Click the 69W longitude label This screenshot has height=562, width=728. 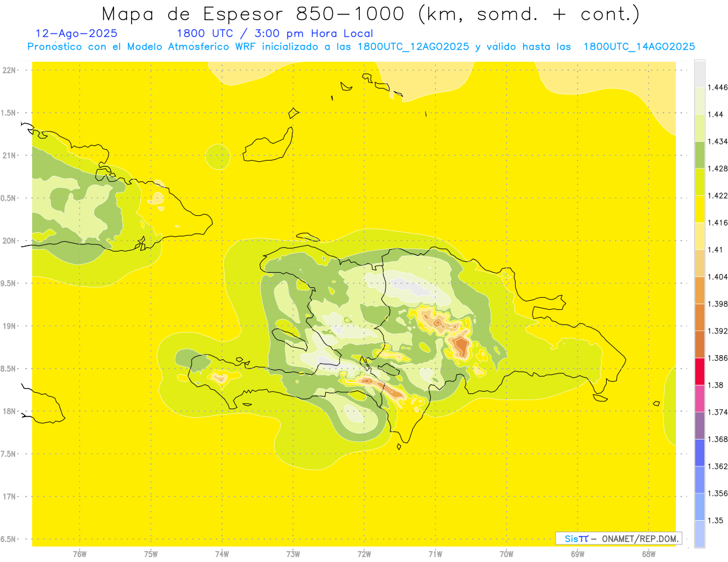point(578,554)
